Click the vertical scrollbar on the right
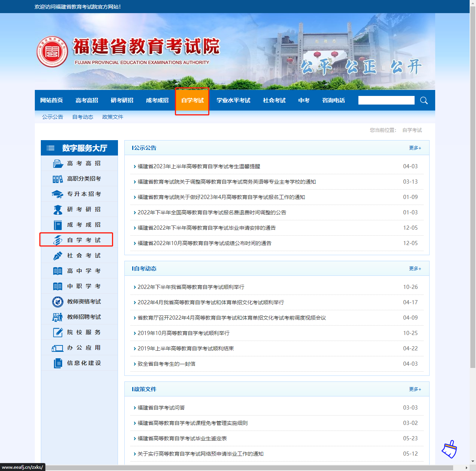This screenshot has height=471, width=476. click(473, 187)
